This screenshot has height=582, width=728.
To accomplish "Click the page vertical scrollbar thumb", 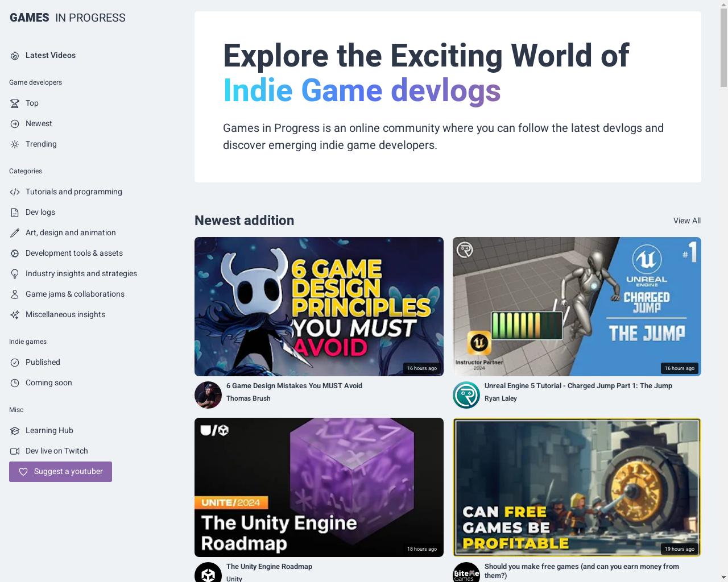I will [723, 48].
